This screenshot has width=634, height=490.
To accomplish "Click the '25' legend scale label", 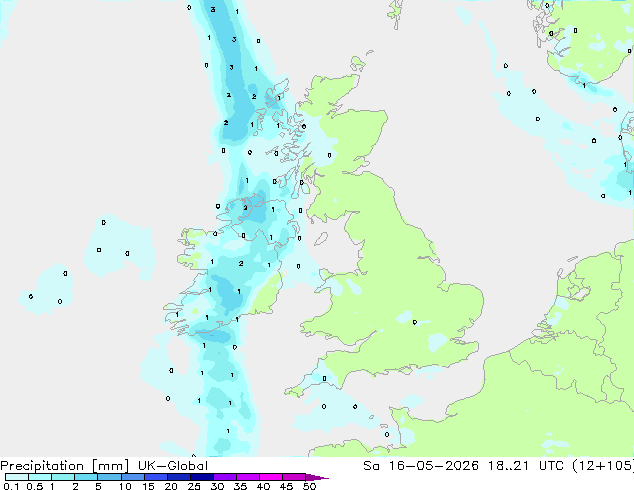I will 194,486.
